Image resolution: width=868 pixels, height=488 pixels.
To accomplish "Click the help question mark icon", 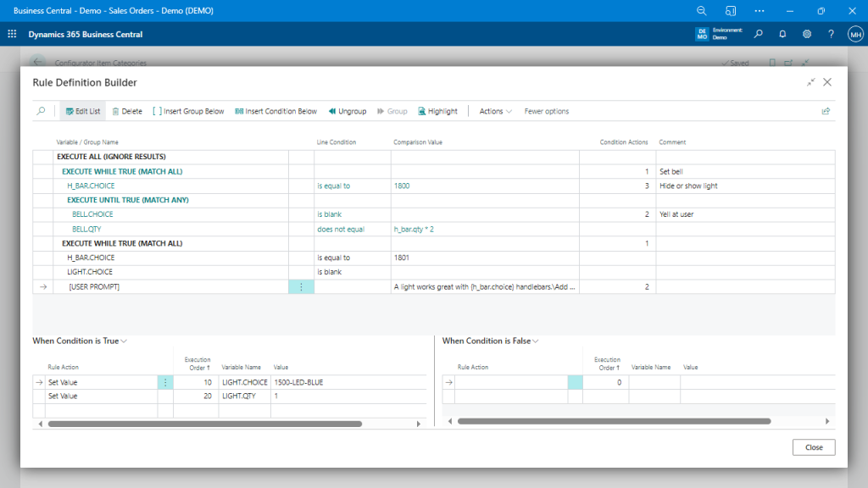I will tap(832, 34).
